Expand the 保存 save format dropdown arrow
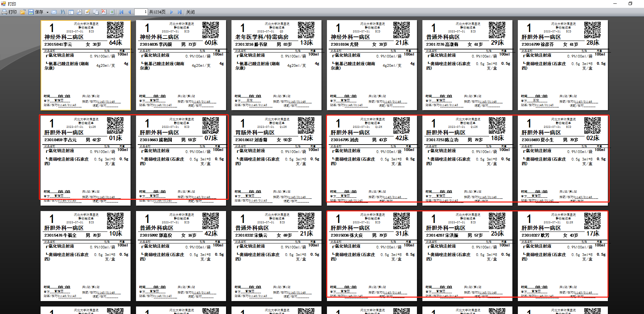Screen dimensions: 644x314 [x=47, y=12]
